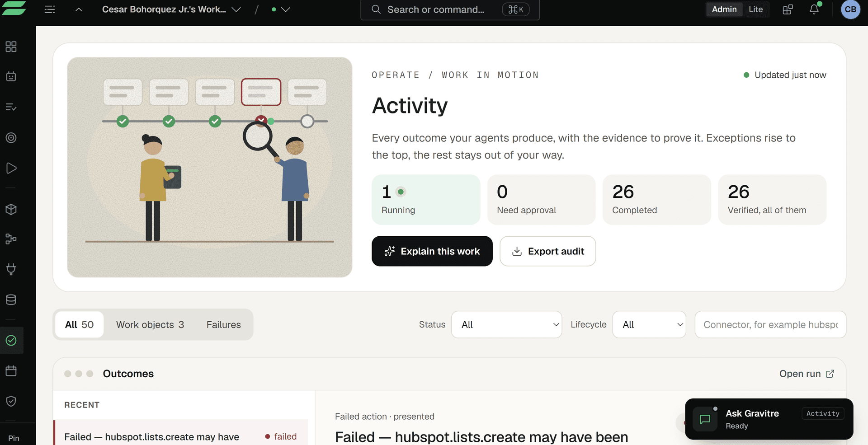
Task: Open the Status filter dropdown
Action: (506, 324)
